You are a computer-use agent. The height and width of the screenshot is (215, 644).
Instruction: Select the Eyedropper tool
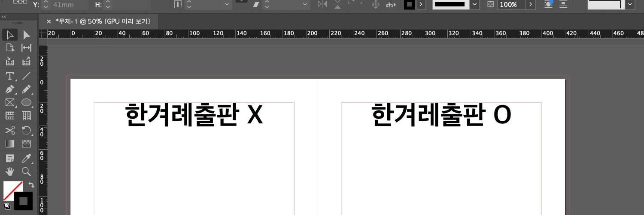(26, 159)
